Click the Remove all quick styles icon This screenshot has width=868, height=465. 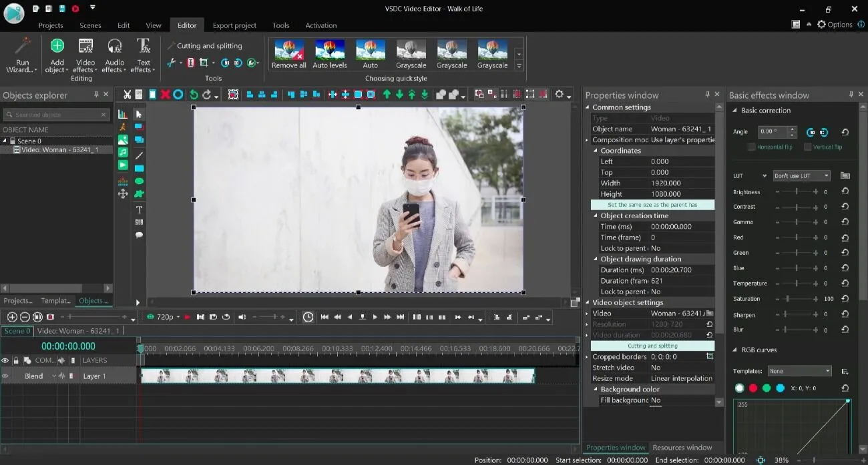(288, 53)
